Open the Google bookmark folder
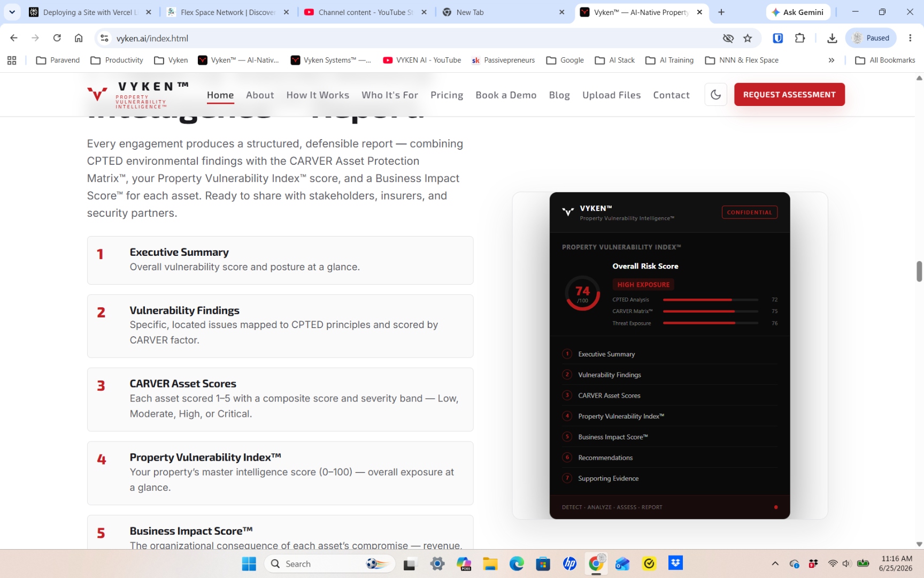This screenshot has width=924, height=578. 565,60
